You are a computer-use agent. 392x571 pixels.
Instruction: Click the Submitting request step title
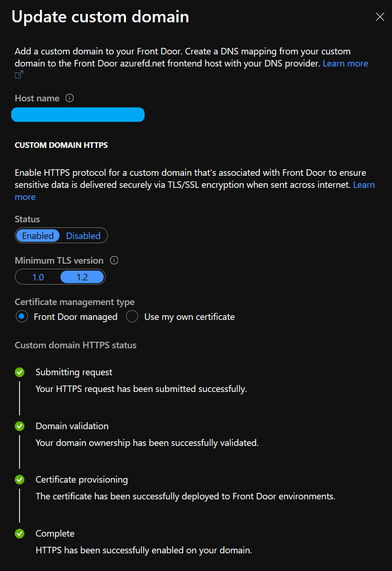pyautogui.click(x=74, y=372)
